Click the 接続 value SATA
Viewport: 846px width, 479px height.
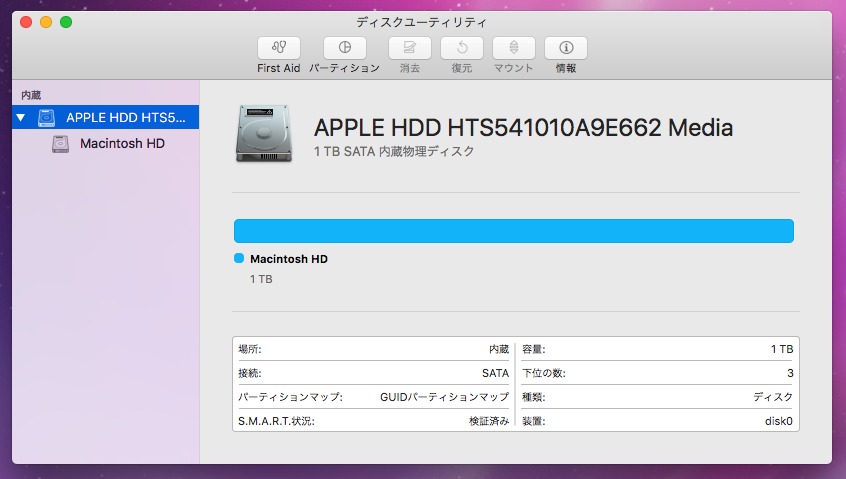[495, 373]
